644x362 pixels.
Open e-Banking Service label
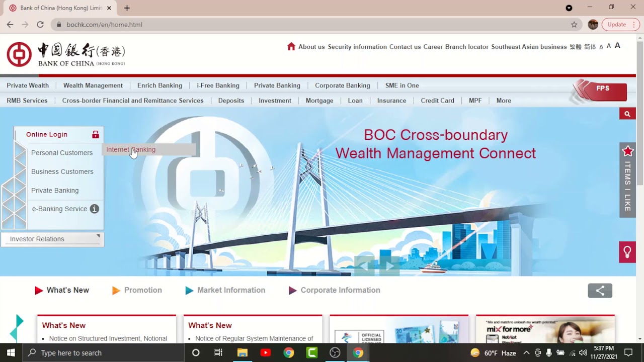(x=59, y=209)
